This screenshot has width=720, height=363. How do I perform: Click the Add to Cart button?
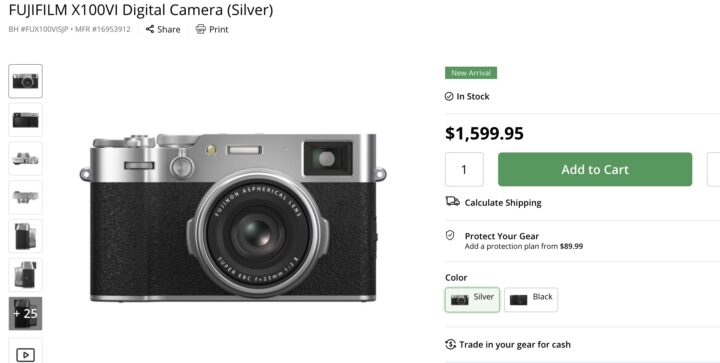click(595, 169)
